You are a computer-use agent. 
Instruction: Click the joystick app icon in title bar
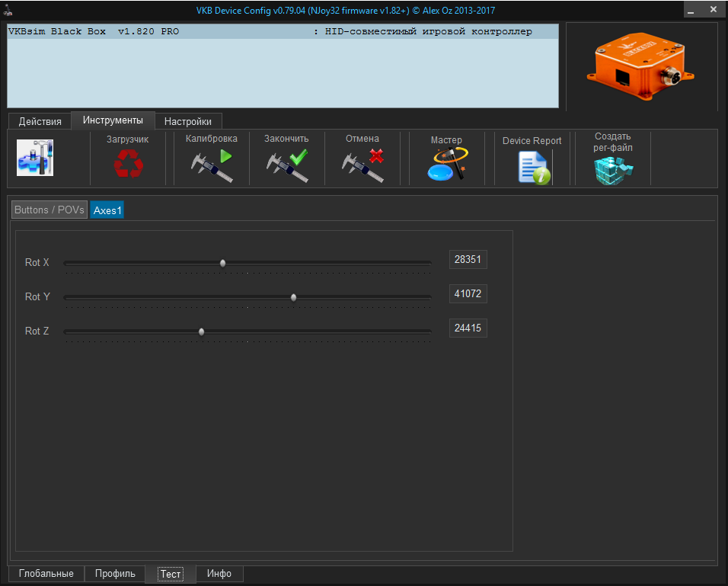[x=8, y=10]
